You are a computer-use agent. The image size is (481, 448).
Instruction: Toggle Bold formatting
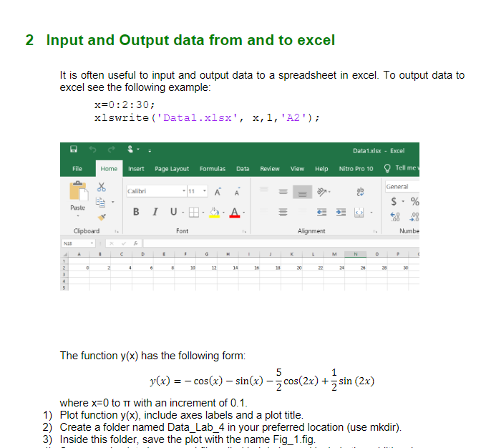pos(136,212)
